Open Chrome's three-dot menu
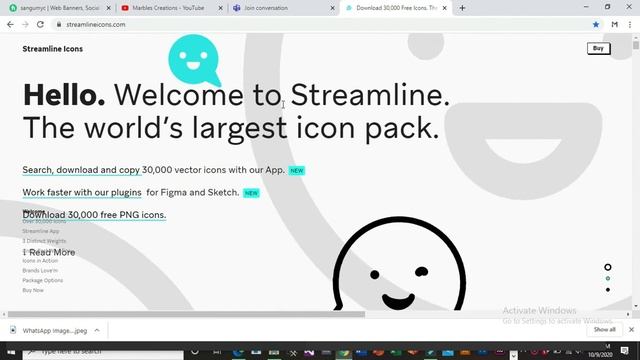 [x=630, y=24]
